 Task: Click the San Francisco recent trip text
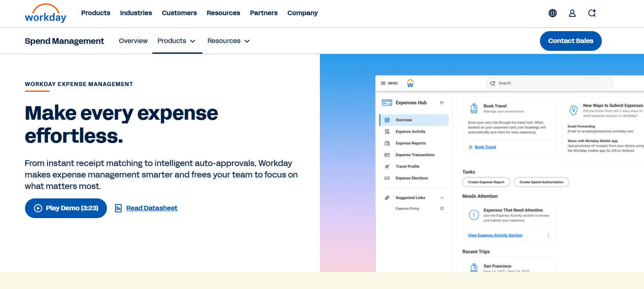tap(497, 266)
